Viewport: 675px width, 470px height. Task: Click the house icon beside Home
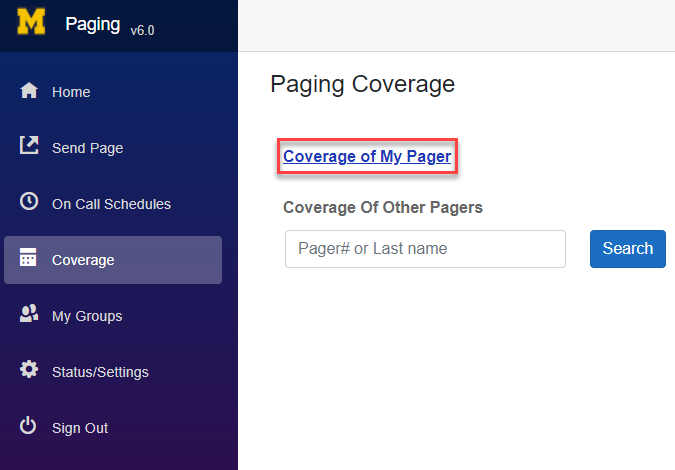29,92
